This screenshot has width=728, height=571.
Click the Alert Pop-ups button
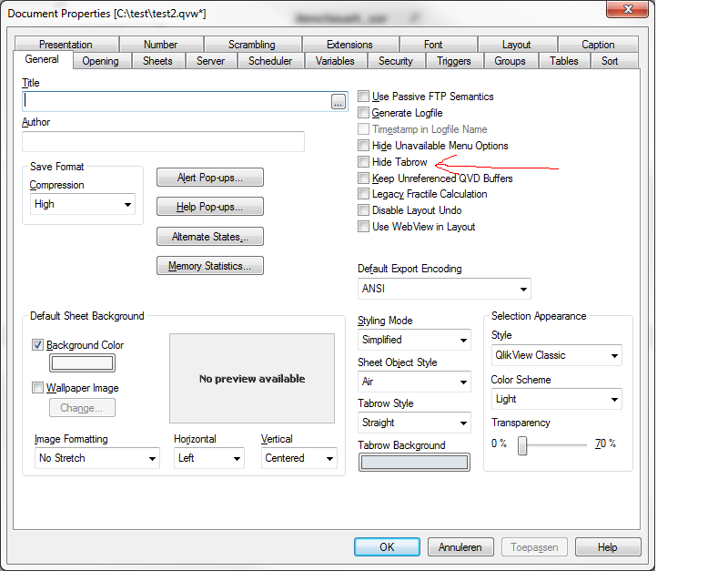pos(209,178)
